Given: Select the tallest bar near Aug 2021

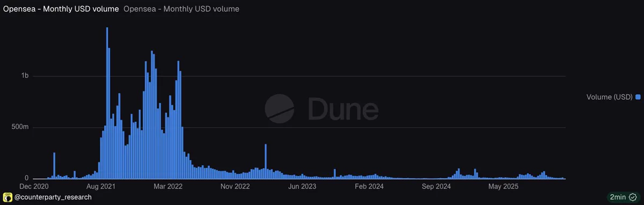Looking at the screenshot, I should (x=107, y=103).
